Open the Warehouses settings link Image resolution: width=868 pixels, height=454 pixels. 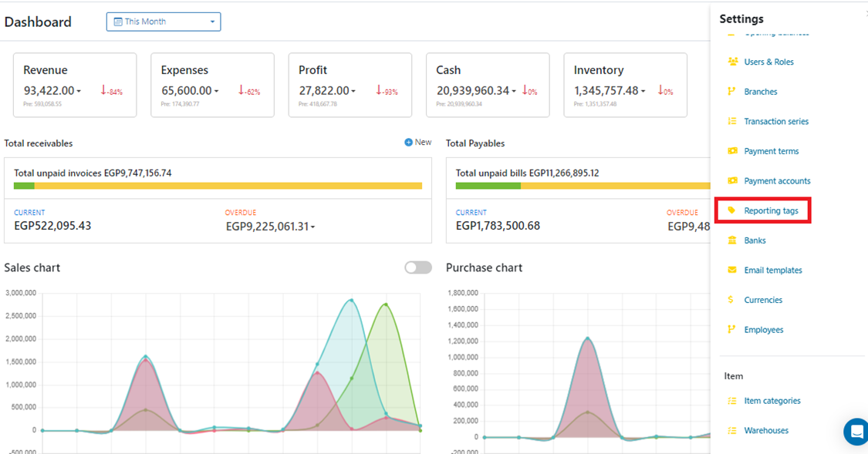point(766,431)
